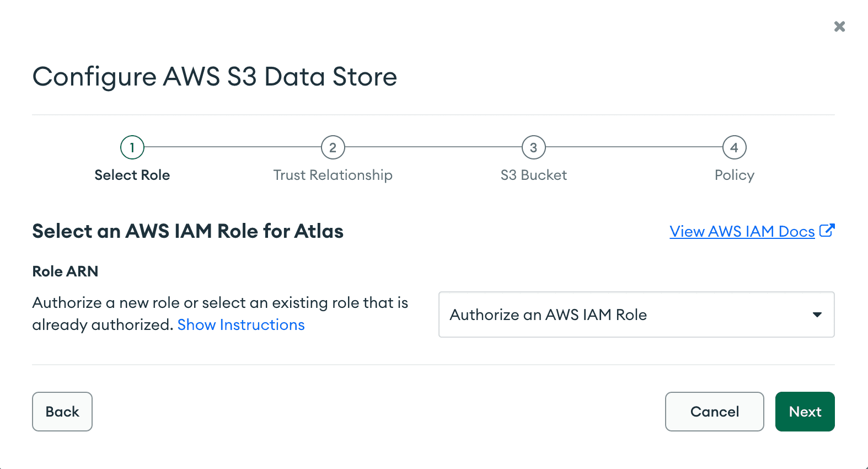Close the Configure AWS S3 Data Store dialog
Viewport: 868px width, 469px height.
coord(839,26)
